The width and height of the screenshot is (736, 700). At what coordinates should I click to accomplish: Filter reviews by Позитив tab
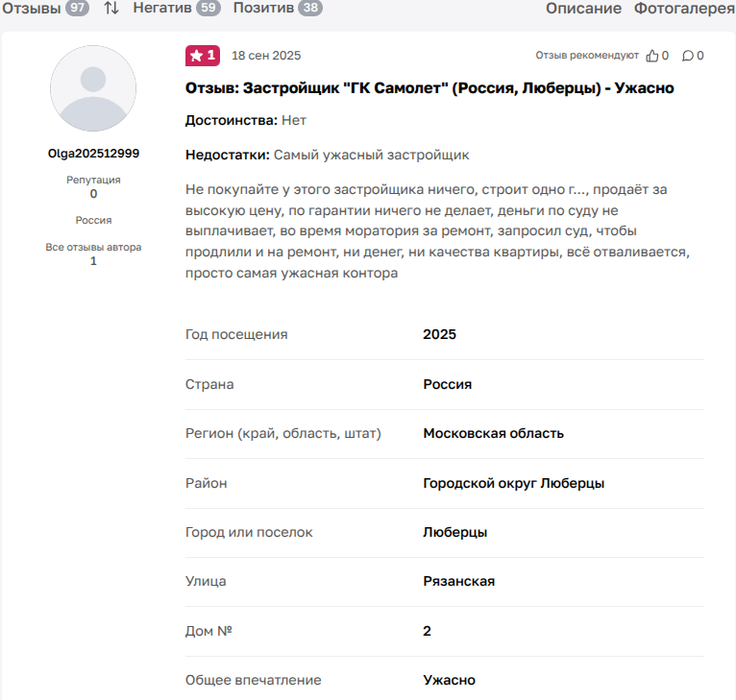click(x=261, y=8)
